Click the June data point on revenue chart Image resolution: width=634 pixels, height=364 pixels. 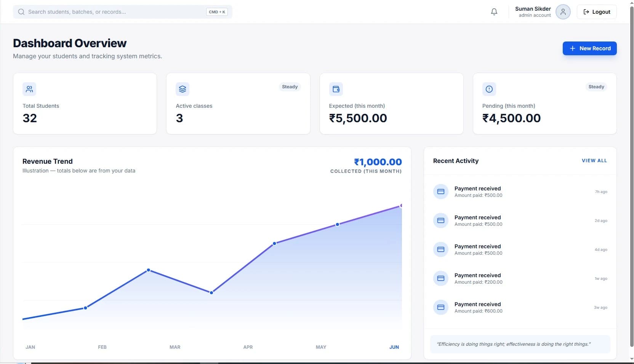click(x=401, y=205)
